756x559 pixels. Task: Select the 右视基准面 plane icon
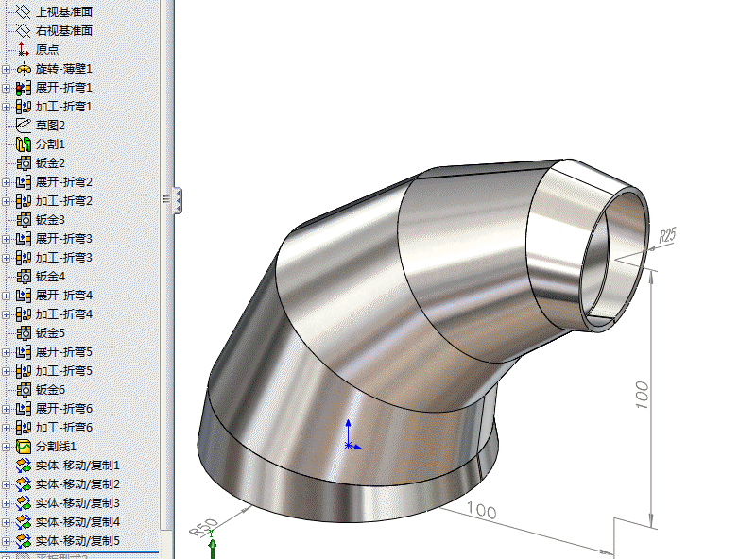click(23, 30)
